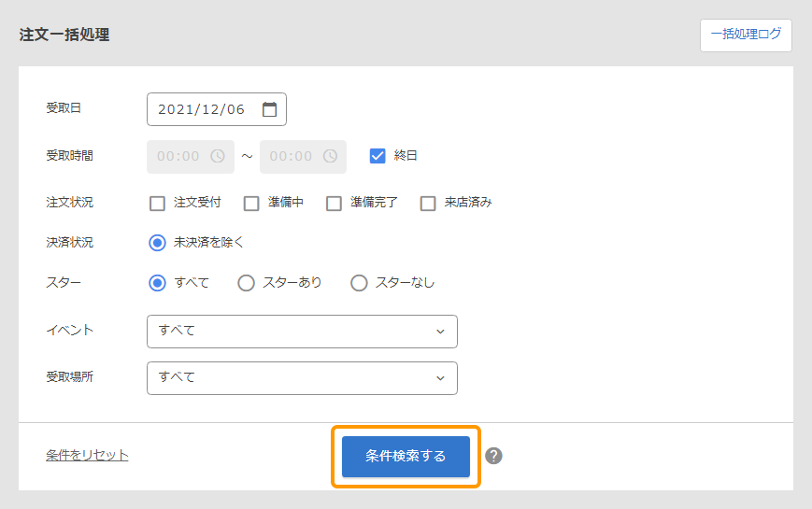
Task: Open the 受取場所 dropdown list
Action: 302,377
